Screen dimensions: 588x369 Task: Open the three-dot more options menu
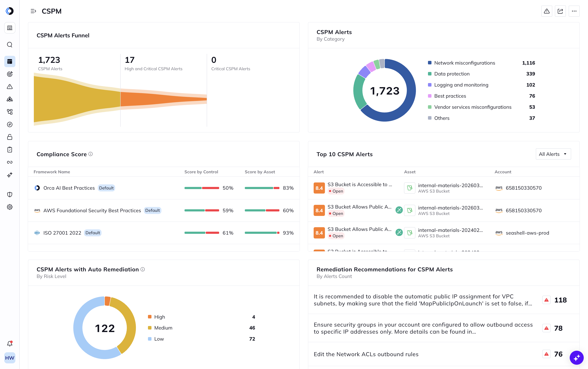click(574, 11)
